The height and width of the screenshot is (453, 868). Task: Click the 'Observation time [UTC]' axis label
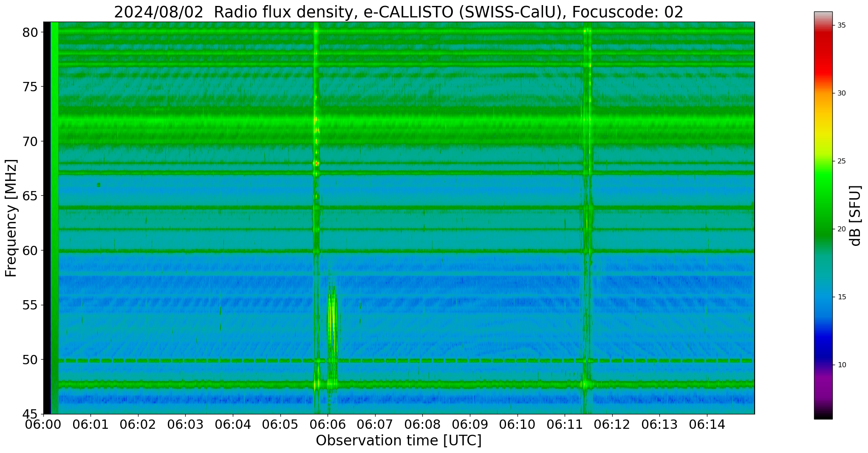(399, 441)
